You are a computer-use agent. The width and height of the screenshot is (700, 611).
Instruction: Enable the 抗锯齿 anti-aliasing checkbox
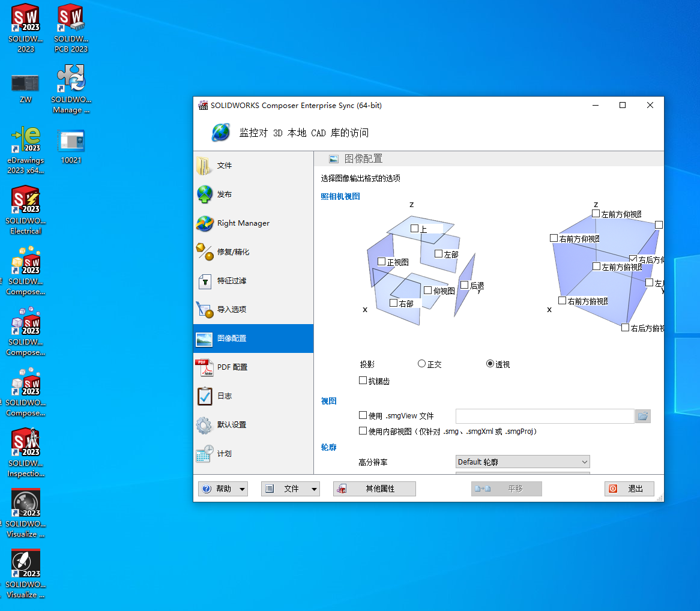[x=363, y=381]
